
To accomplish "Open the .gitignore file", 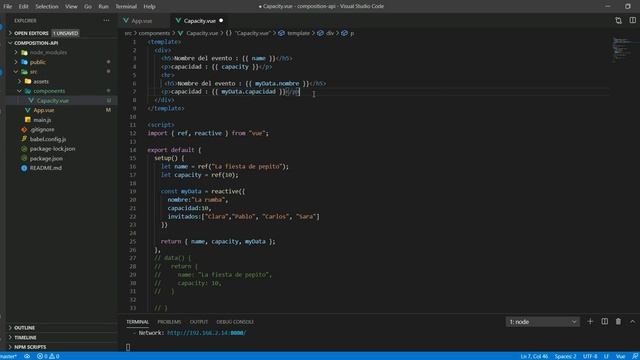I will pyautogui.click(x=42, y=129).
